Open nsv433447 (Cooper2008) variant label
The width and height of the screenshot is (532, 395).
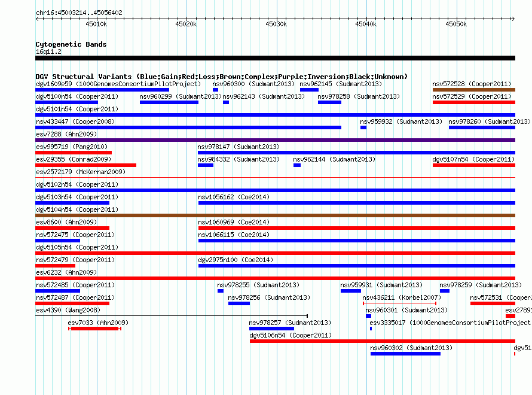click(x=75, y=121)
